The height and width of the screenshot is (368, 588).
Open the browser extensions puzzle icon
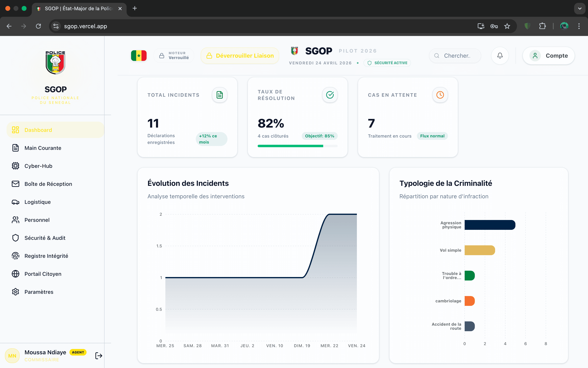click(x=542, y=26)
